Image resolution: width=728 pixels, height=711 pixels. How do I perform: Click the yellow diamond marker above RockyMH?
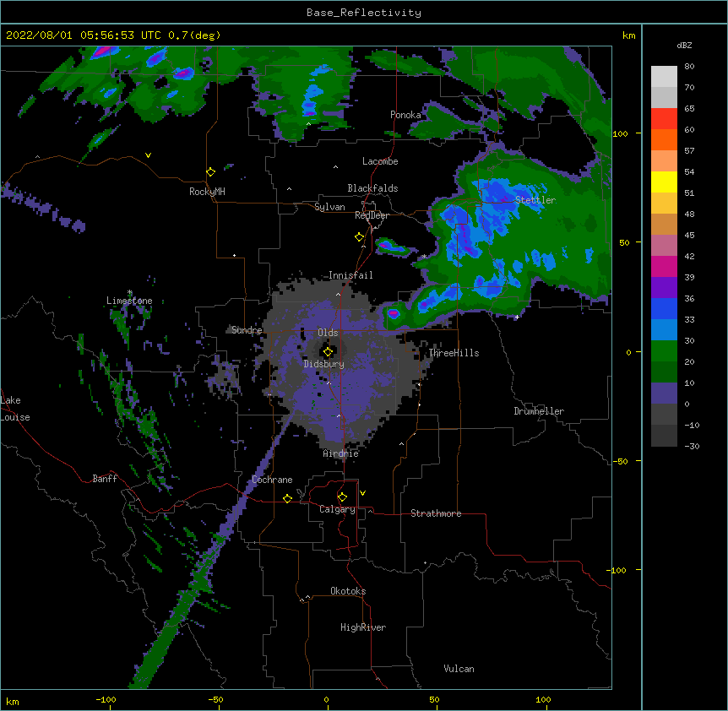(211, 172)
